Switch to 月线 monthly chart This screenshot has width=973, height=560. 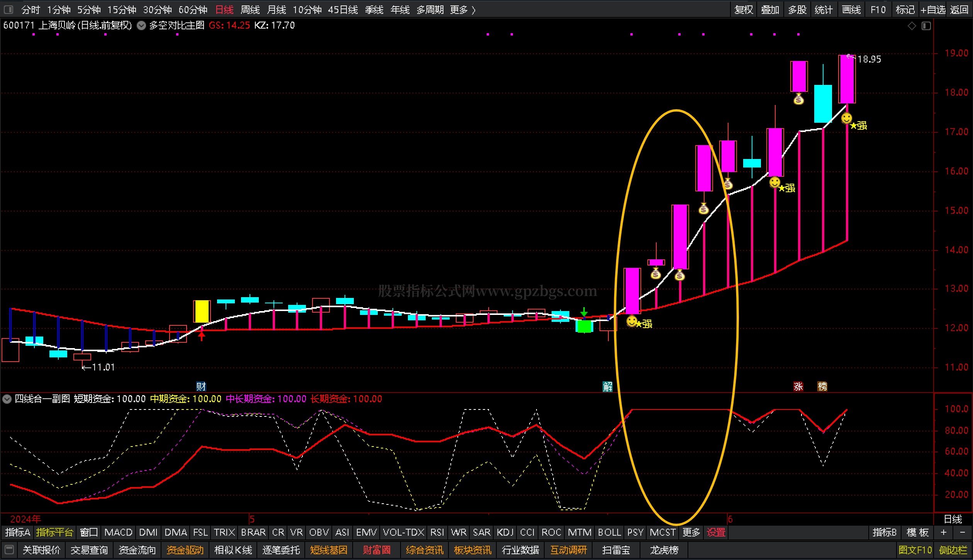276,9
